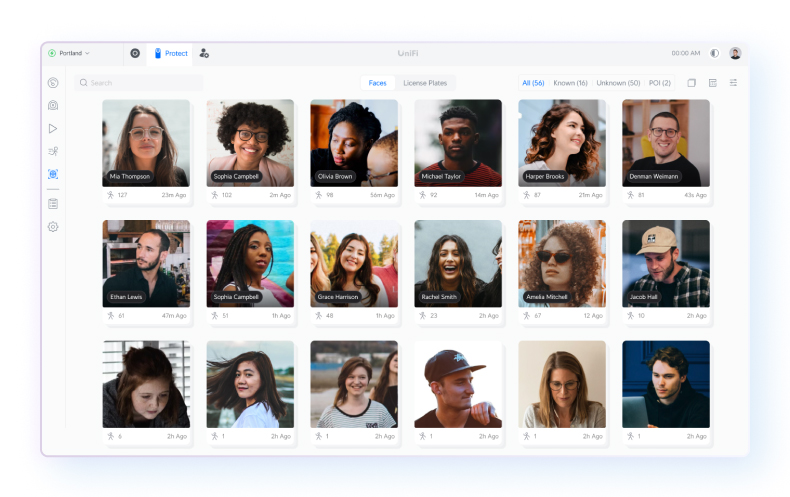Viewport: 790px width, 497px height.
Task: Open the settings gear in sidebar
Action: point(53,227)
